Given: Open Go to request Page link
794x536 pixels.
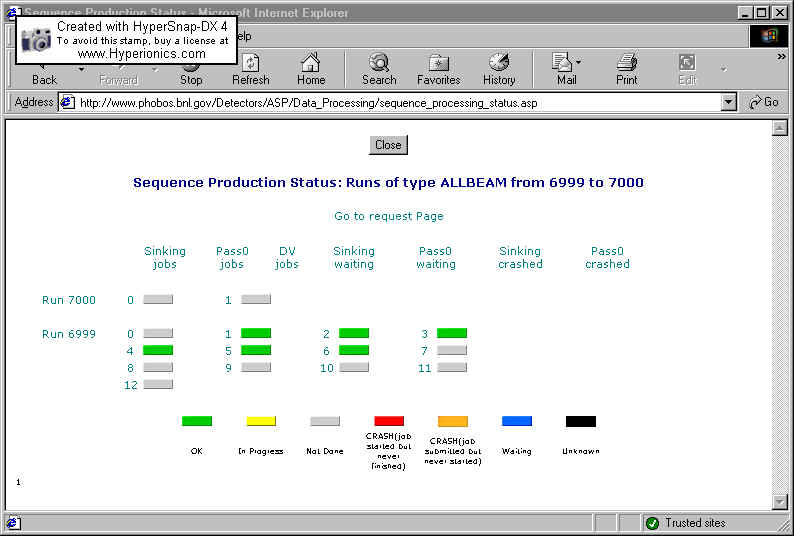Looking at the screenshot, I should point(388,216).
